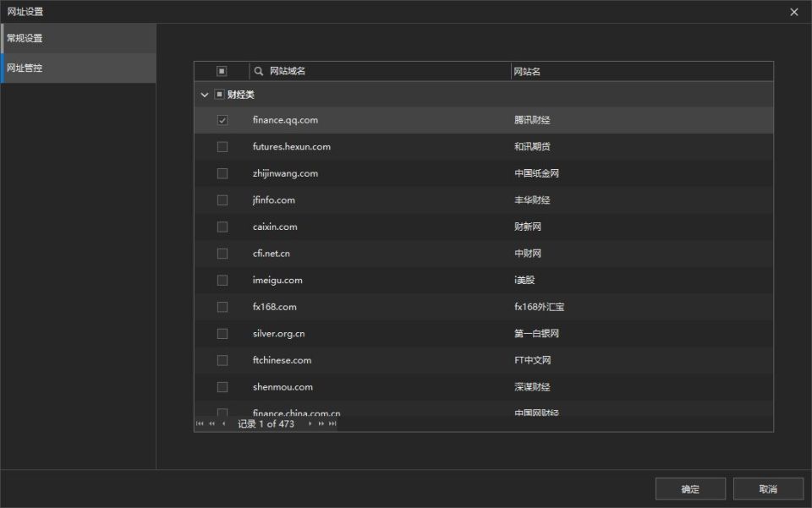812x508 pixels.
Task: Tick the ftchinese.com checkbox
Action: [222, 361]
